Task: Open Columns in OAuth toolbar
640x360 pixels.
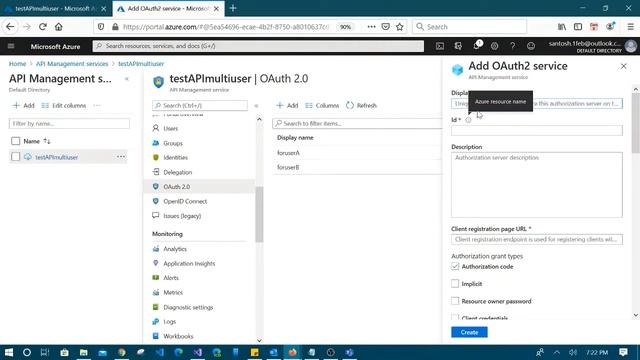Action: 322,105
